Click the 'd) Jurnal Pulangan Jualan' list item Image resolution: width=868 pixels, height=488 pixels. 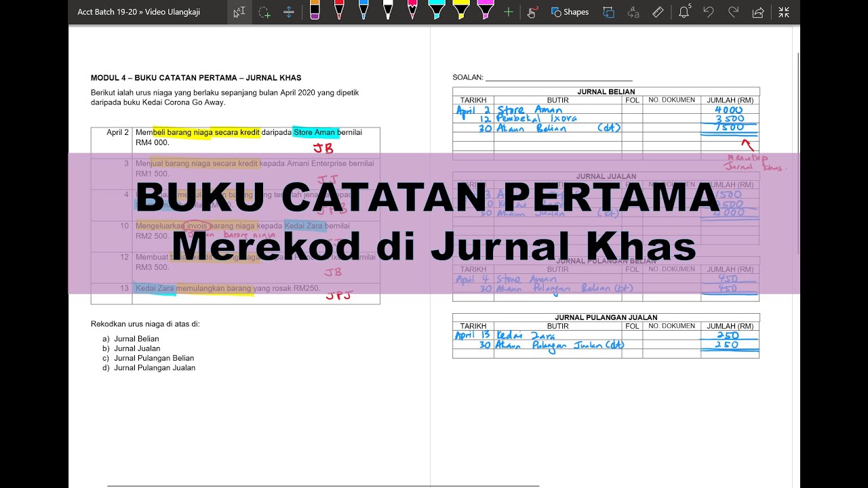click(x=149, y=368)
